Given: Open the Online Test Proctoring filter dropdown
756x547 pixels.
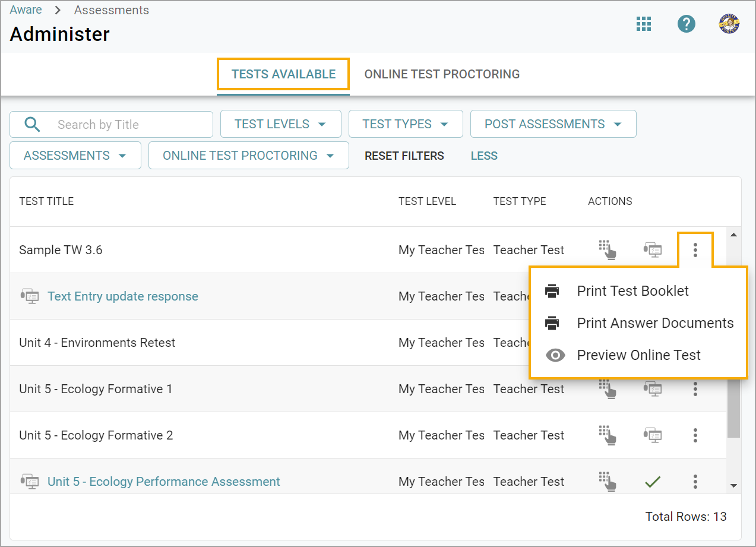Looking at the screenshot, I should coord(248,156).
